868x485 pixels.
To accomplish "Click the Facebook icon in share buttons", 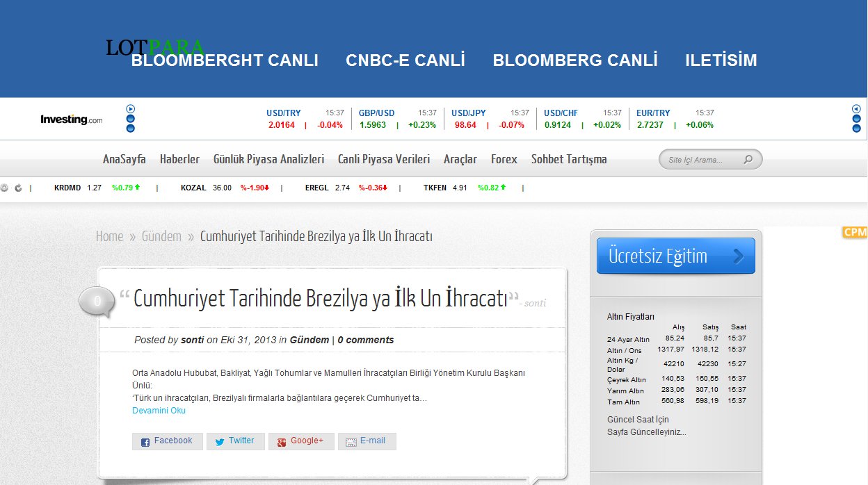I will coord(145,442).
